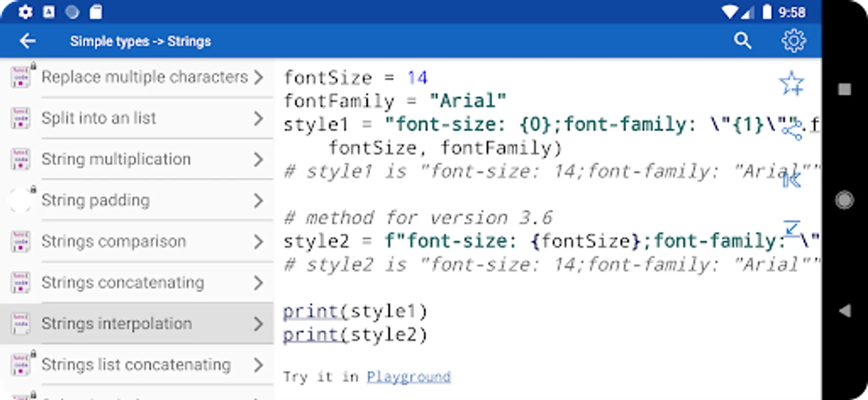
Task: Tap the icon next to String padding
Action: tap(21, 200)
